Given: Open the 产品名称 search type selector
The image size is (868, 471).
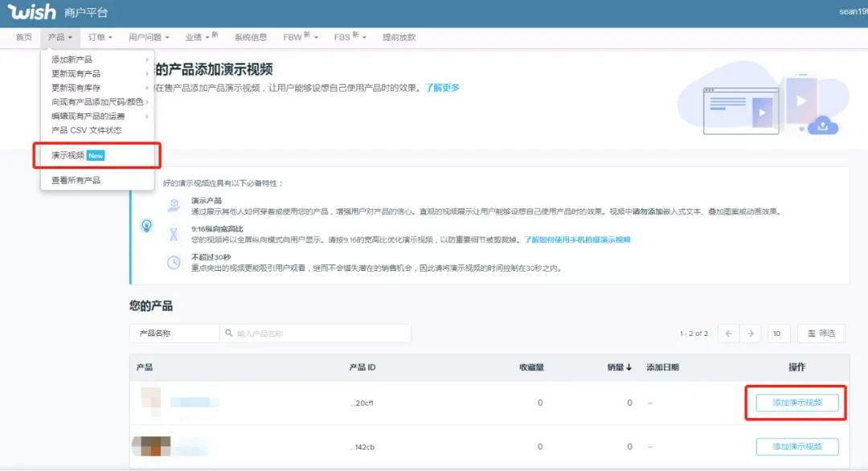Looking at the screenshot, I should coord(174,334).
